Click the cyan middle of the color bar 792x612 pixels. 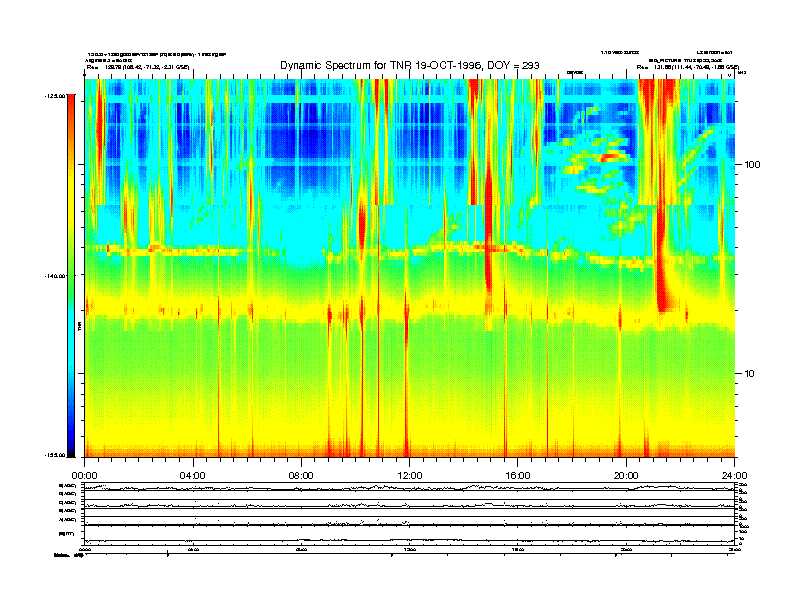tap(71, 336)
